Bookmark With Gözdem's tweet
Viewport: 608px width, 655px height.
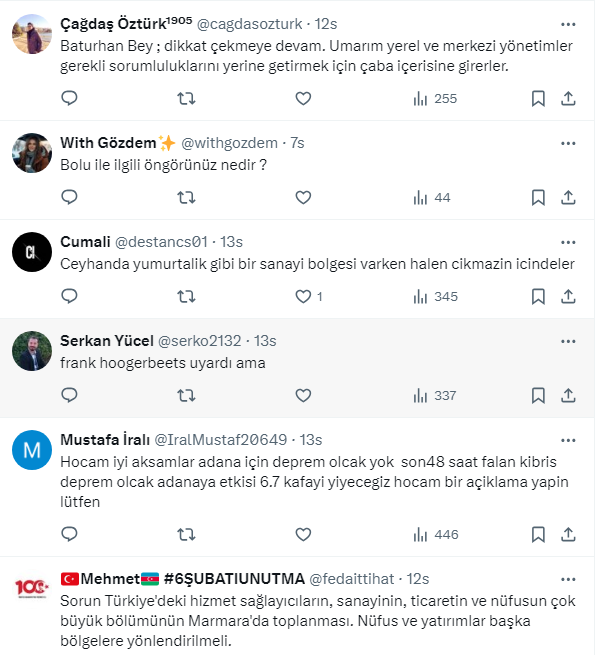tap(538, 197)
